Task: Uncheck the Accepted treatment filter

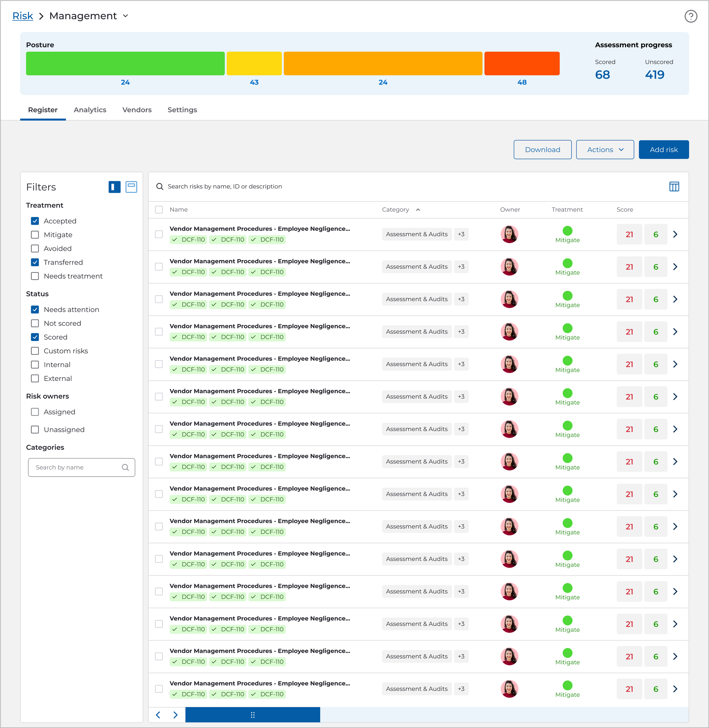Action: point(35,221)
